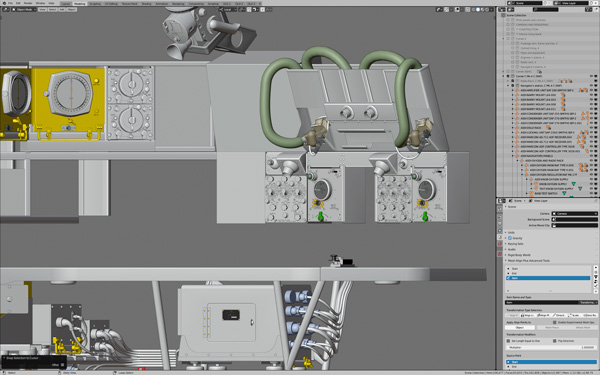This screenshot has height=375, width=600.
Task: Adjust the Multiplier slider field
Action: pos(551,347)
